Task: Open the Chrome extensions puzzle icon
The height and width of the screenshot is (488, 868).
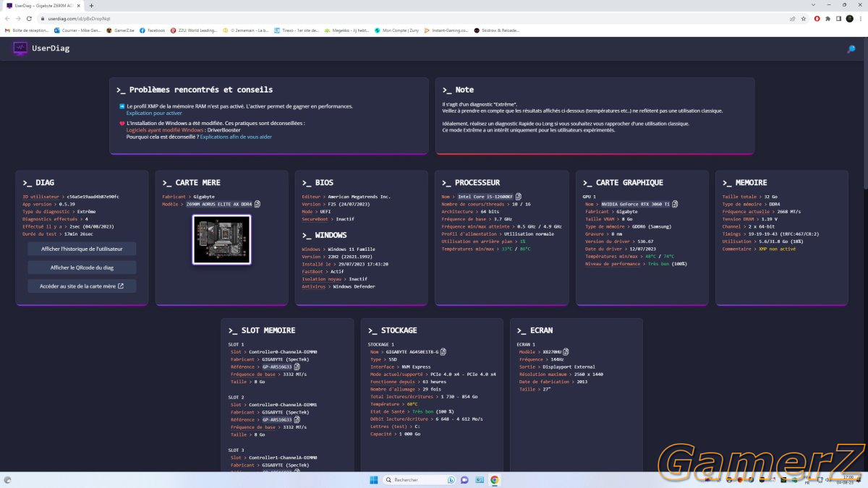Action: click(x=827, y=18)
